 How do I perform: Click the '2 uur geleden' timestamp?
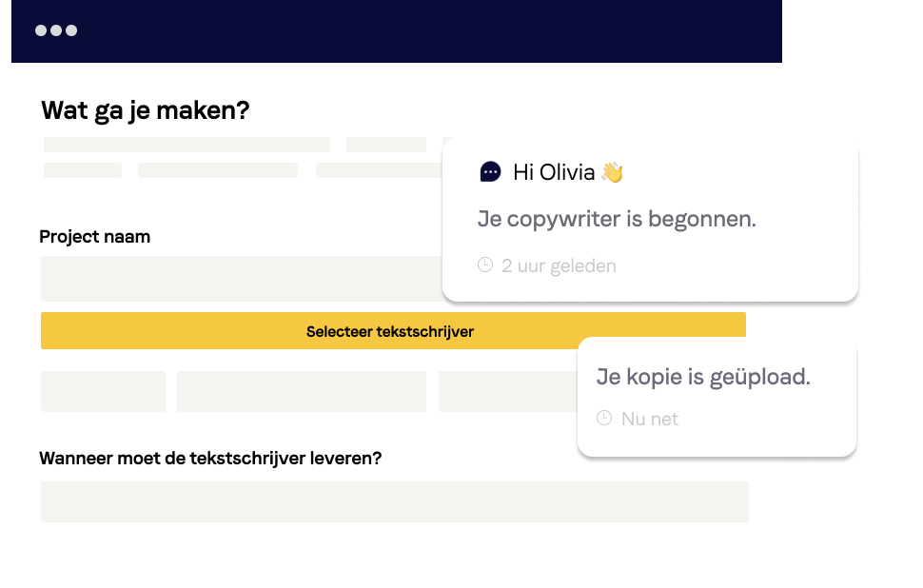559,265
